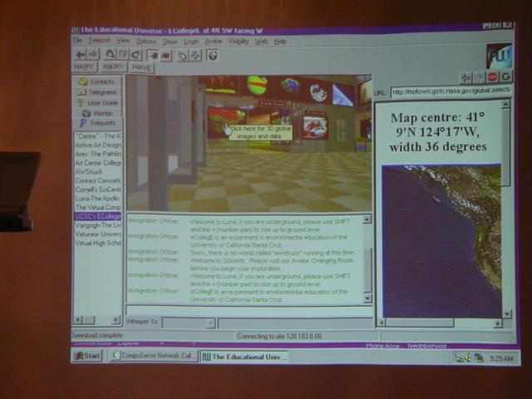Viewport: 532px width, 399px height.
Task: Click the chat log vertical scrollbar
Action: (368, 258)
